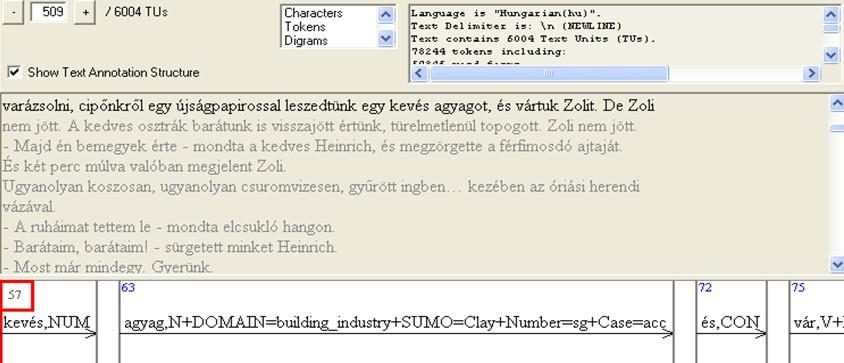
Task: Select the 'agyag,N+DOMAIN=building_industry' annotation
Action: [x=395, y=323]
